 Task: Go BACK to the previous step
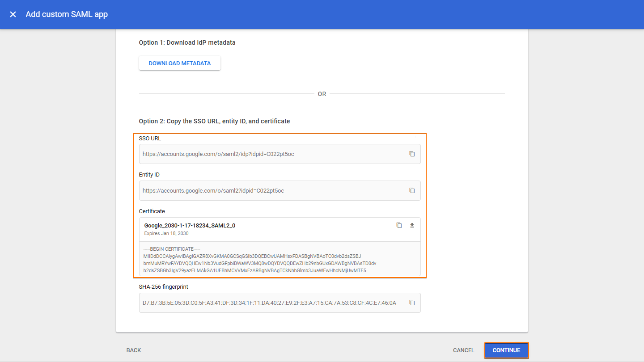[133, 350]
